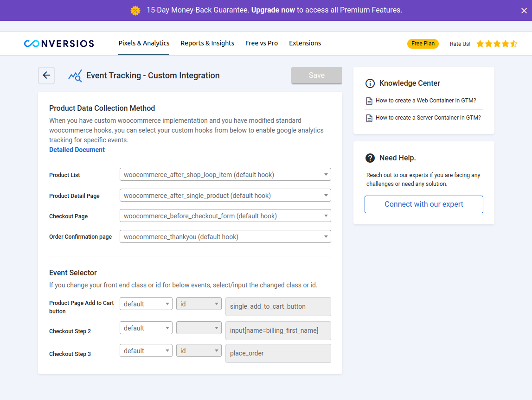Click the Upgrade now link
The width and height of the screenshot is (532, 400).
coord(273,10)
